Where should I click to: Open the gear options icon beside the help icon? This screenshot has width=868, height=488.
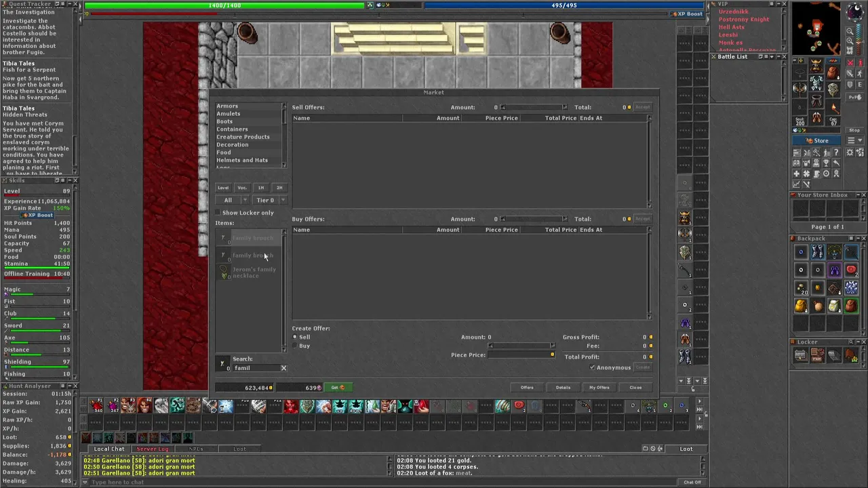click(850, 152)
